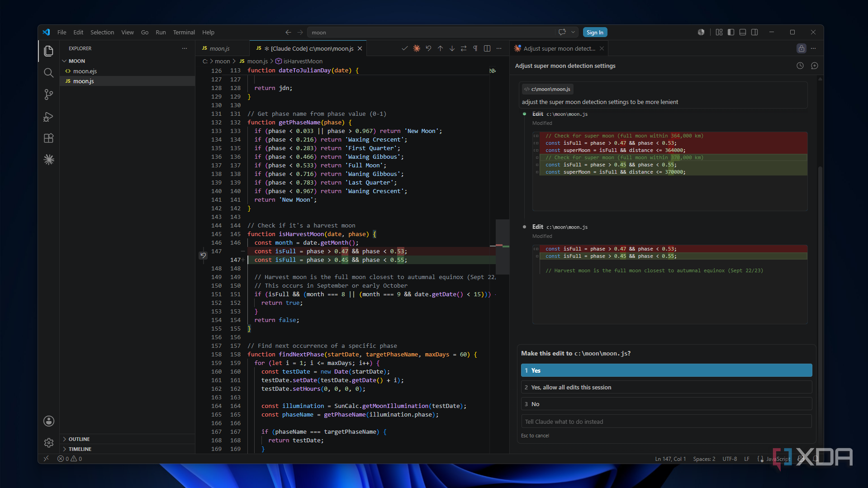The width and height of the screenshot is (868, 488).
Task: Open the Run and Debug view
Action: (49, 117)
